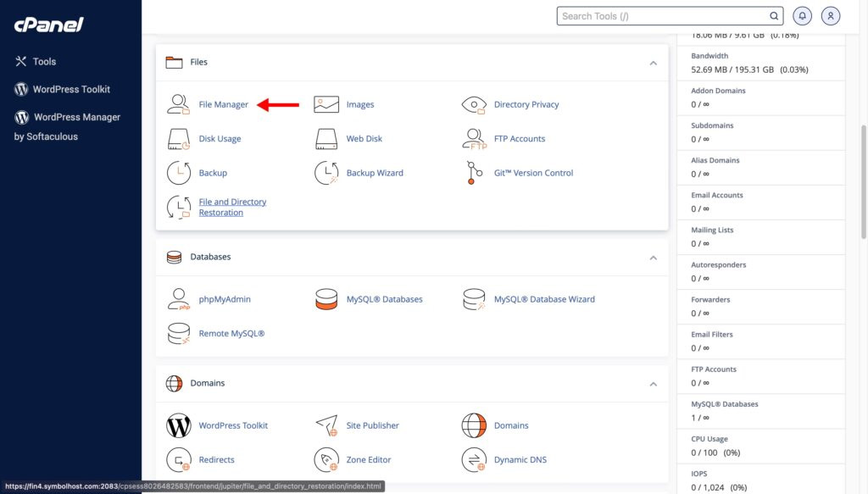Open Directory Privacy eye icon

pyautogui.click(x=474, y=104)
